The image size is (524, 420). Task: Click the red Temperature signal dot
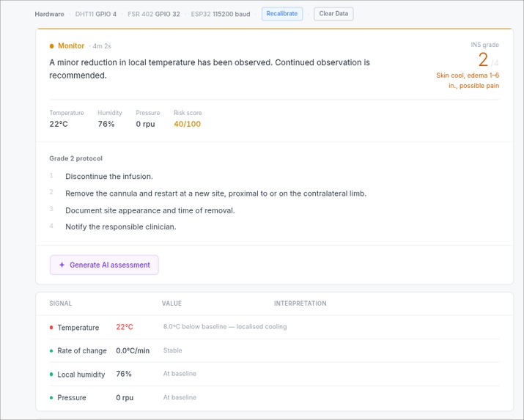click(x=51, y=328)
